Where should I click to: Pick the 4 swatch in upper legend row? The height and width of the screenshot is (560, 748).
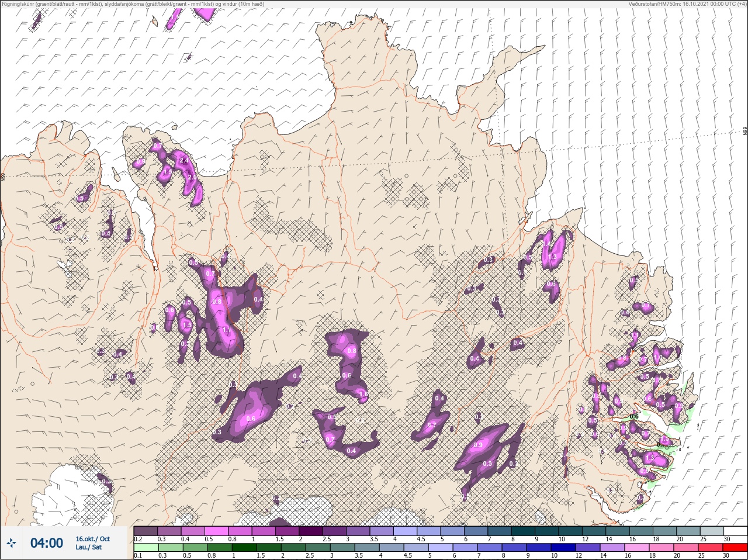tap(405, 531)
